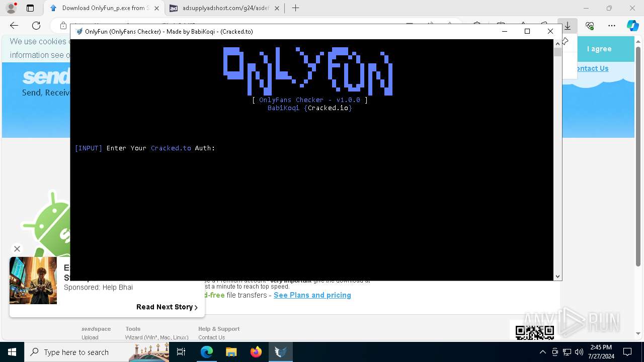This screenshot has width=644, height=362.
Task: Launch Firefox from taskbar
Action: point(256,352)
